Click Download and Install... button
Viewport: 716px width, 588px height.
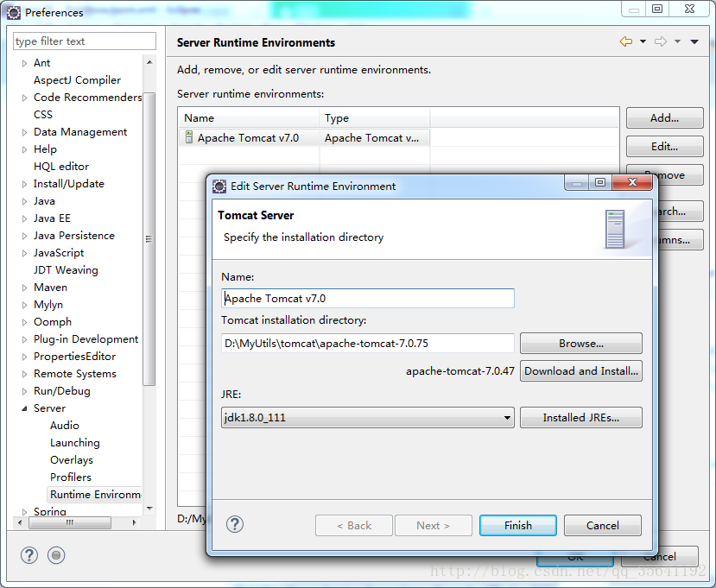581,370
